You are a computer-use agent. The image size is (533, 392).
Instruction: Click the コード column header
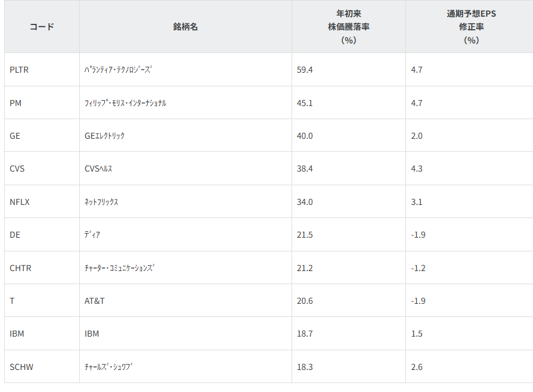[42, 27]
